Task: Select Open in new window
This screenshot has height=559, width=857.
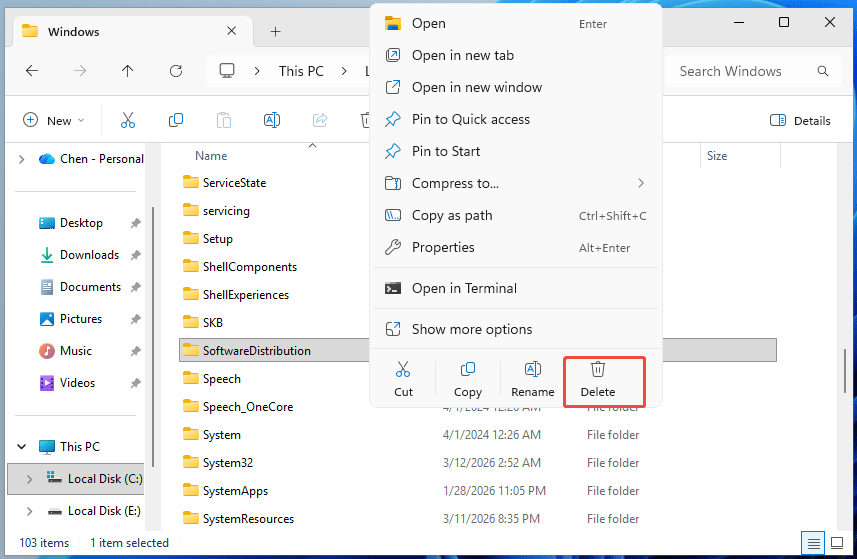Action: pyautogui.click(x=515, y=87)
